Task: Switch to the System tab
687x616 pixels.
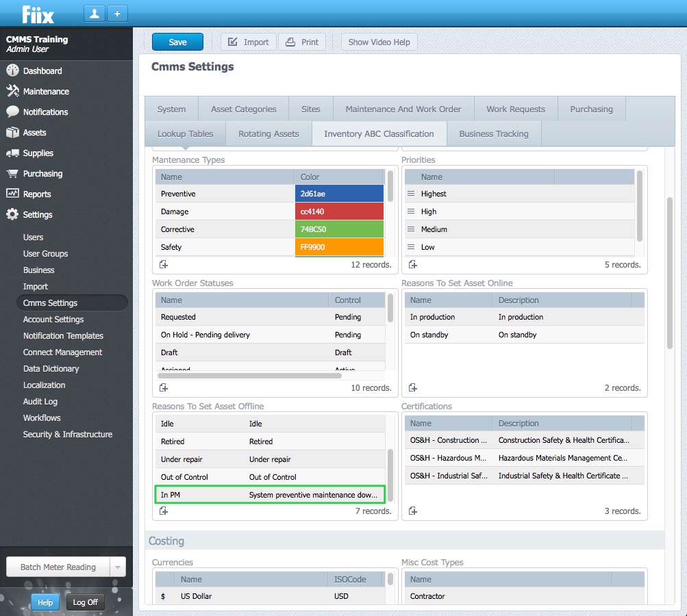Action: (x=171, y=109)
